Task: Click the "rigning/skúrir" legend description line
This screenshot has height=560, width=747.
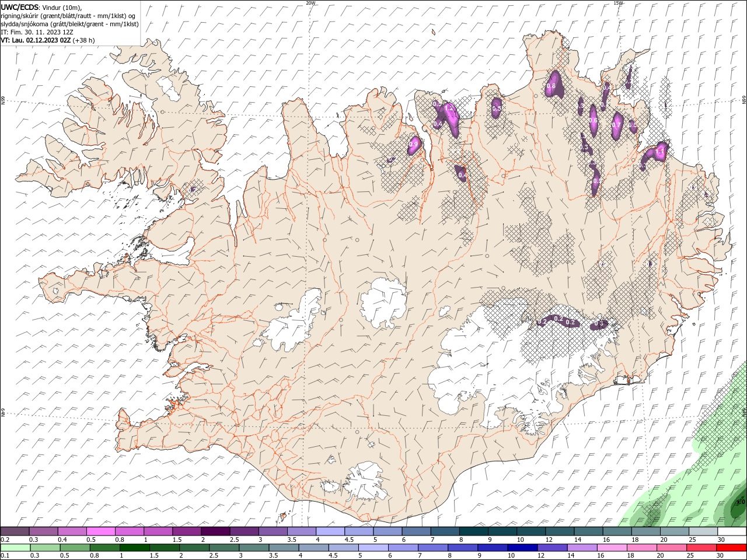Action: pyautogui.click(x=68, y=15)
